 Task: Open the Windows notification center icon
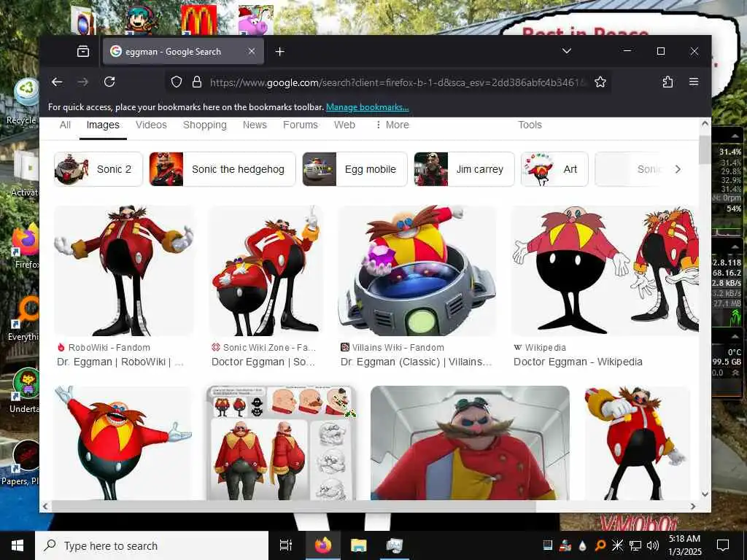pyautogui.click(x=723, y=545)
